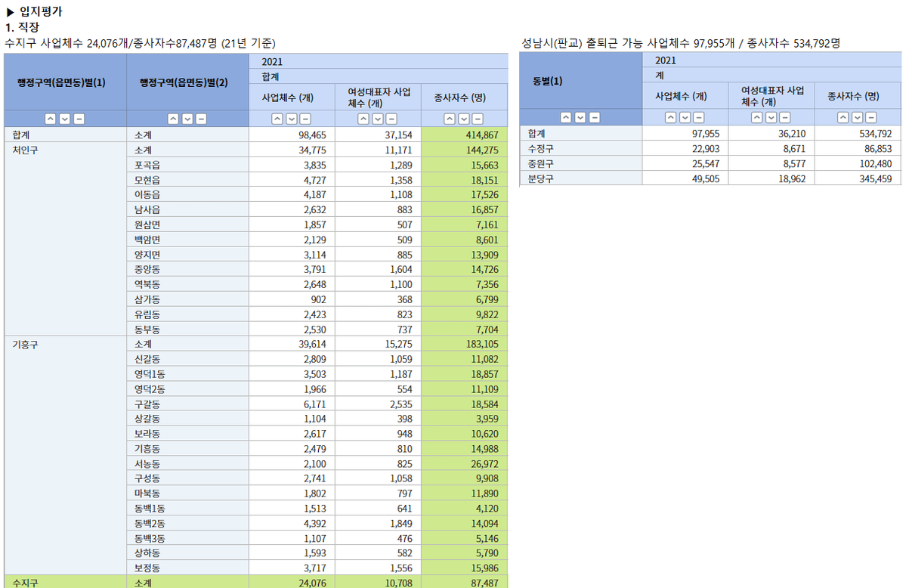
Task: Click minus icon under 행정구역(읍면동)별(1)
Action: point(79,119)
